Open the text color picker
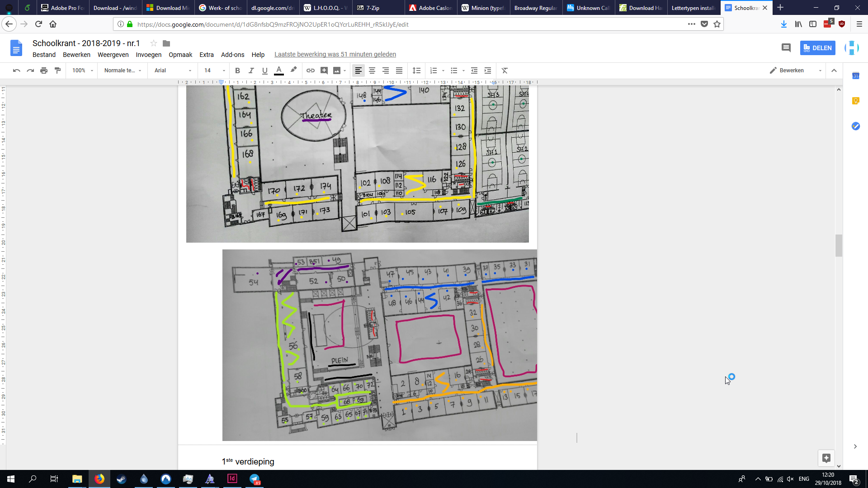868x488 pixels. pyautogui.click(x=279, y=70)
